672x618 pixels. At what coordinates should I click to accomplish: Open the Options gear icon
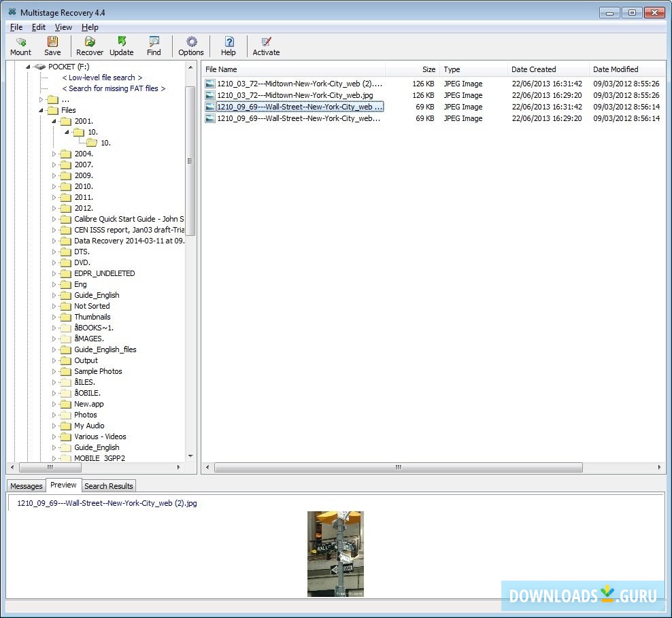point(191,46)
